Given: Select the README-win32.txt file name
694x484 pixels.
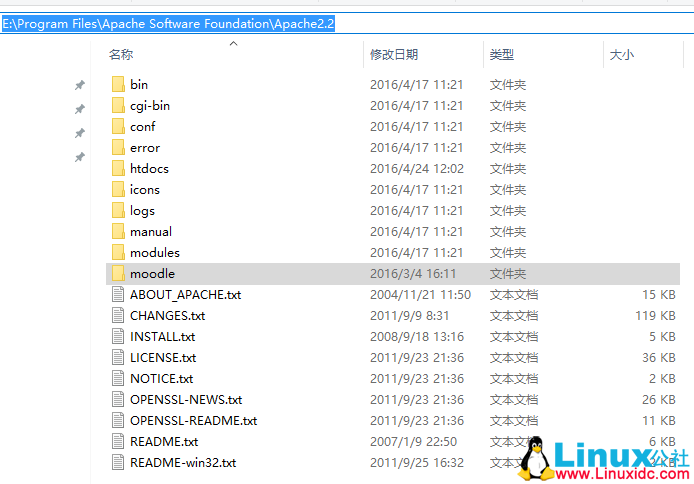Looking at the screenshot, I should 183,463.
